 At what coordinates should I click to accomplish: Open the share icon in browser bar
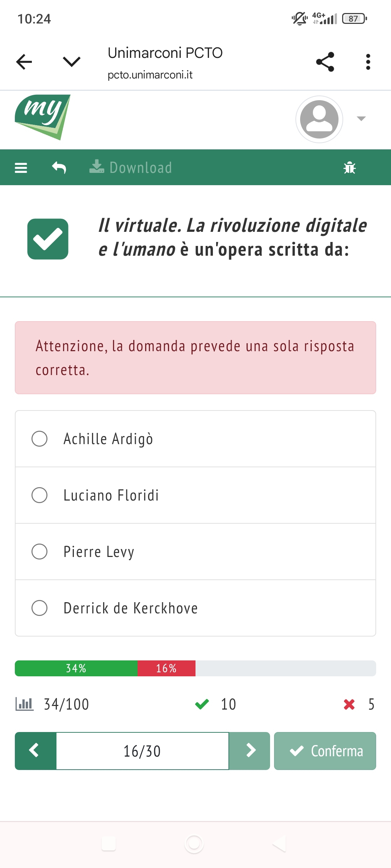point(325,62)
